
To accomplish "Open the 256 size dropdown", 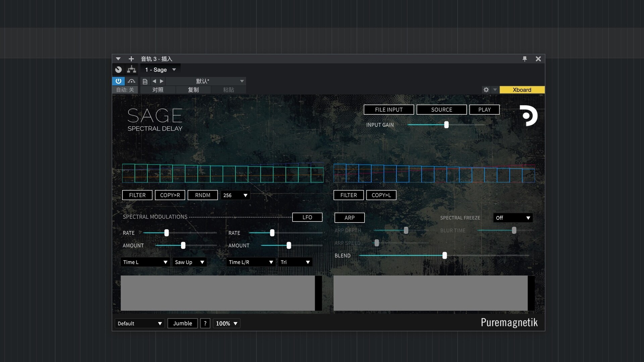I will [235, 195].
